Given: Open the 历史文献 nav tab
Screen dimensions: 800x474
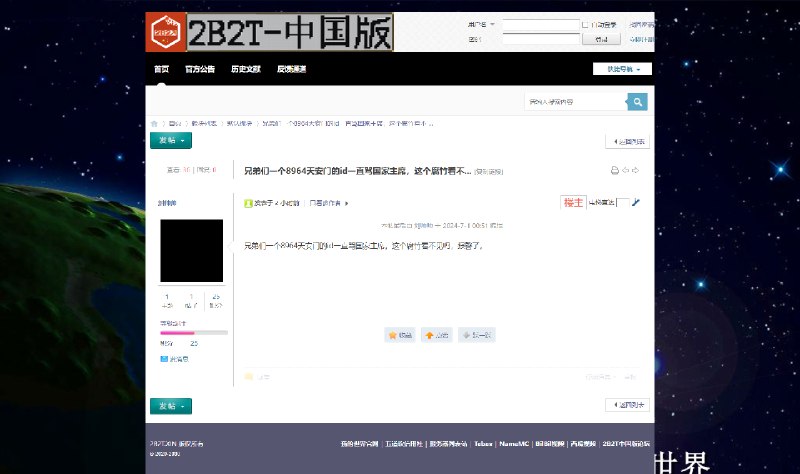Looking at the screenshot, I should [246, 69].
